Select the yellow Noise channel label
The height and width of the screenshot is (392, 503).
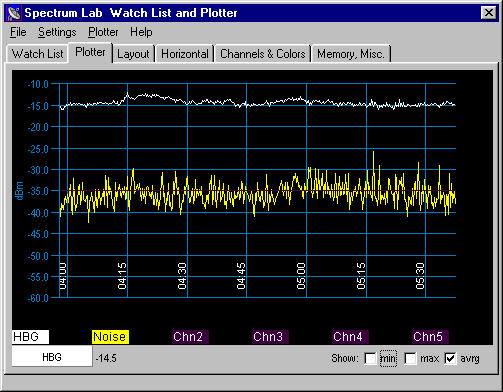110,337
